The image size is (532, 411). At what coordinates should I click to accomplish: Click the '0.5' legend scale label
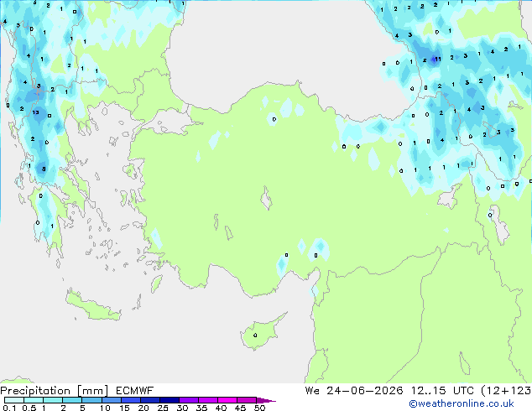click(x=29, y=408)
